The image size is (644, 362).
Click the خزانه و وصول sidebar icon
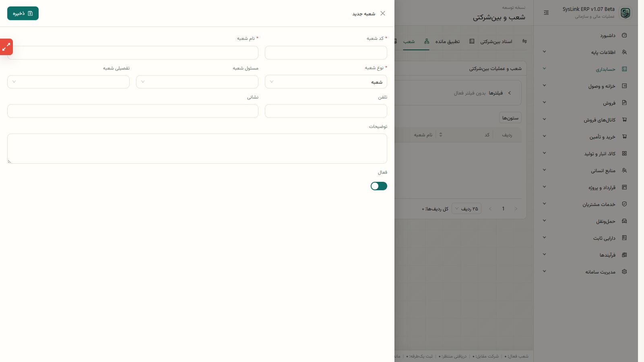click(624, 86)
